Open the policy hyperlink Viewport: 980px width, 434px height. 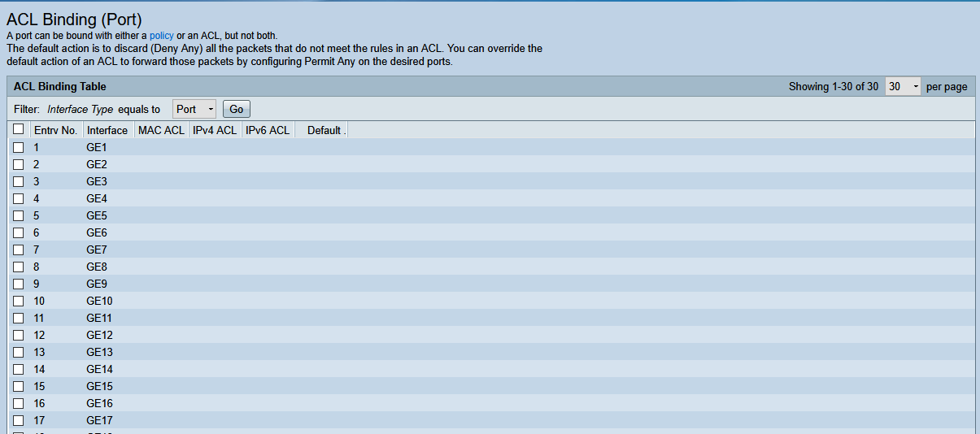[162, 36]
